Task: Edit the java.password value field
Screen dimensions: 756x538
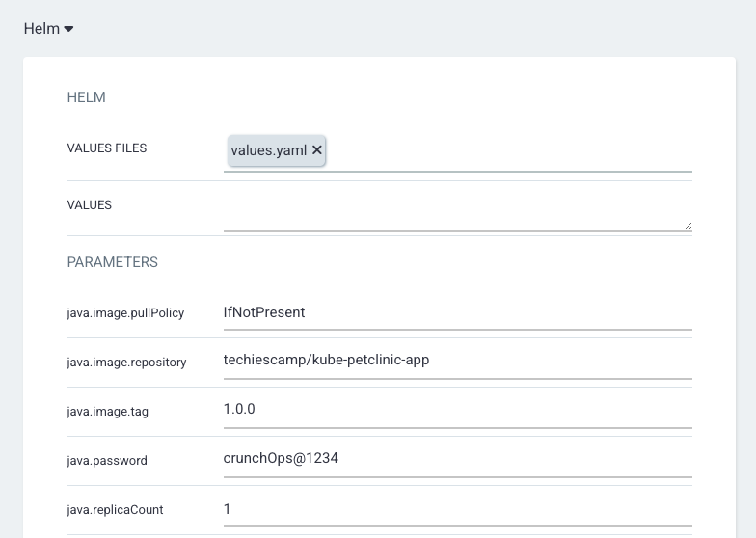Action: 457,461
